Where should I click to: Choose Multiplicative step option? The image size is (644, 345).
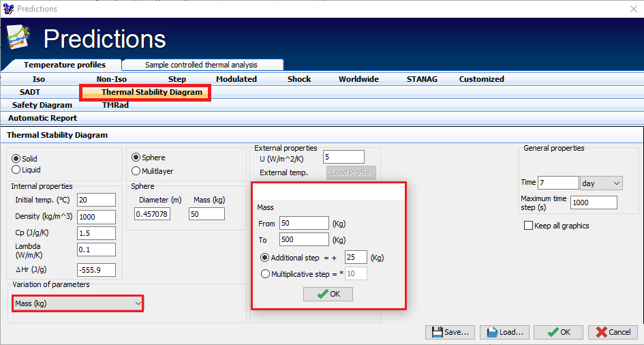click(266, 274)
